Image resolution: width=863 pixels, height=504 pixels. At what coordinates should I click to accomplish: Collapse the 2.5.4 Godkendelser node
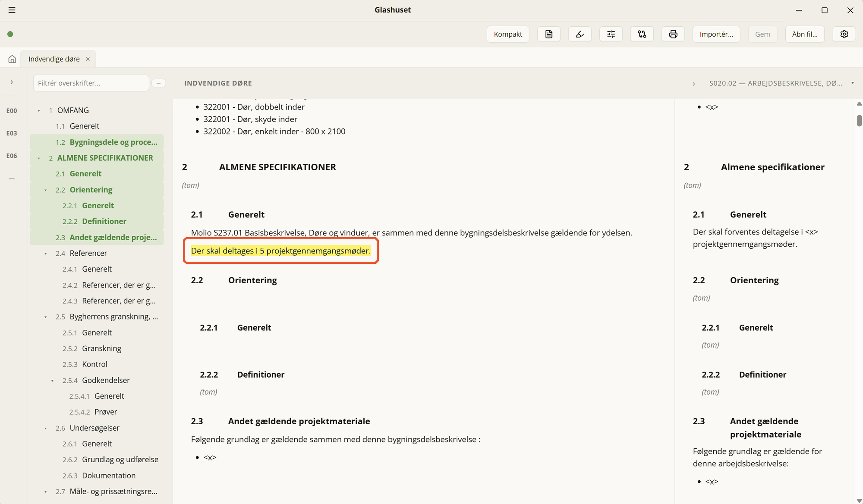pos(53,381)
